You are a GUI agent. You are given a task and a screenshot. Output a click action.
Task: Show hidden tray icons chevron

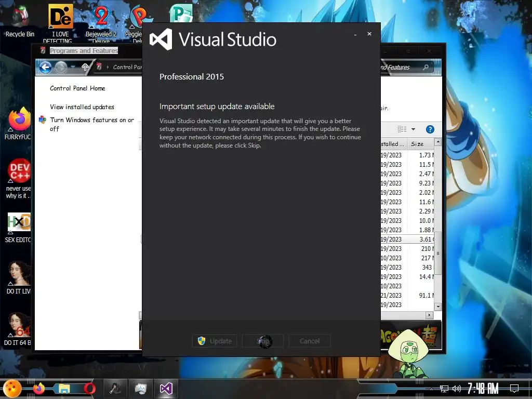pos(431,389)
